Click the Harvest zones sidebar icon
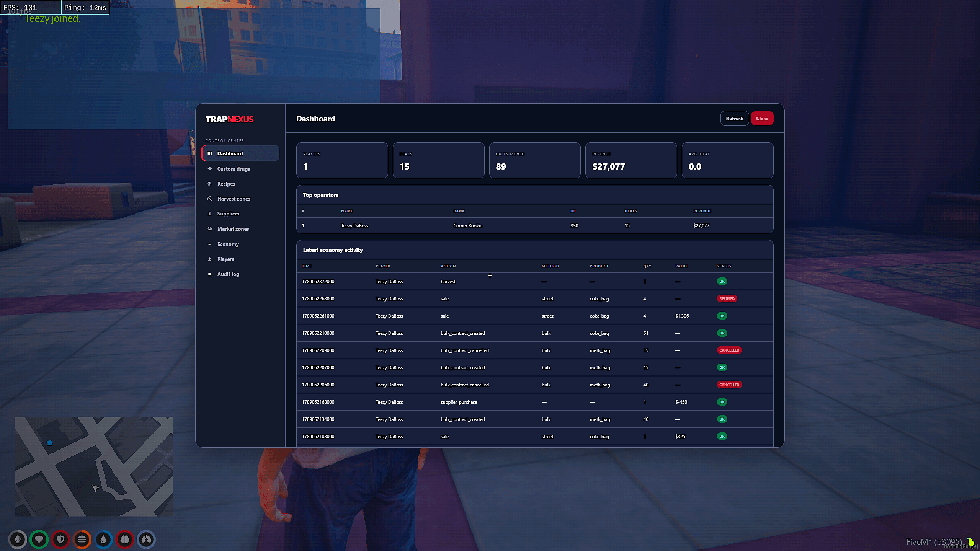The height and width of the screenshot is (551, 980). click(x=209, y=199)
